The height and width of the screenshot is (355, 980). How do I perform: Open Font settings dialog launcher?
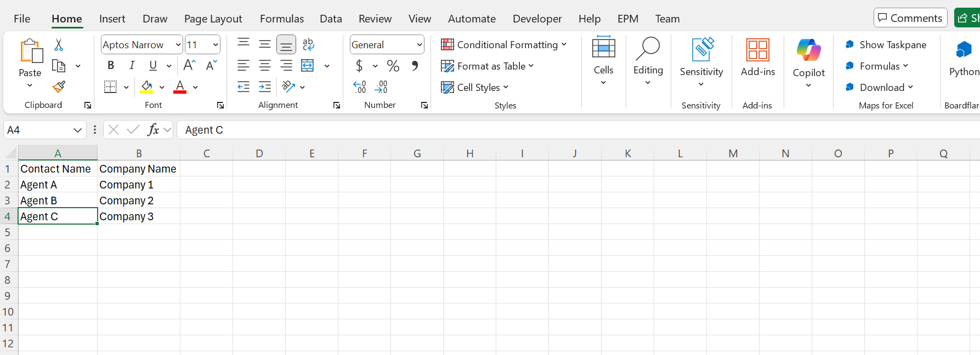(220, 105)
